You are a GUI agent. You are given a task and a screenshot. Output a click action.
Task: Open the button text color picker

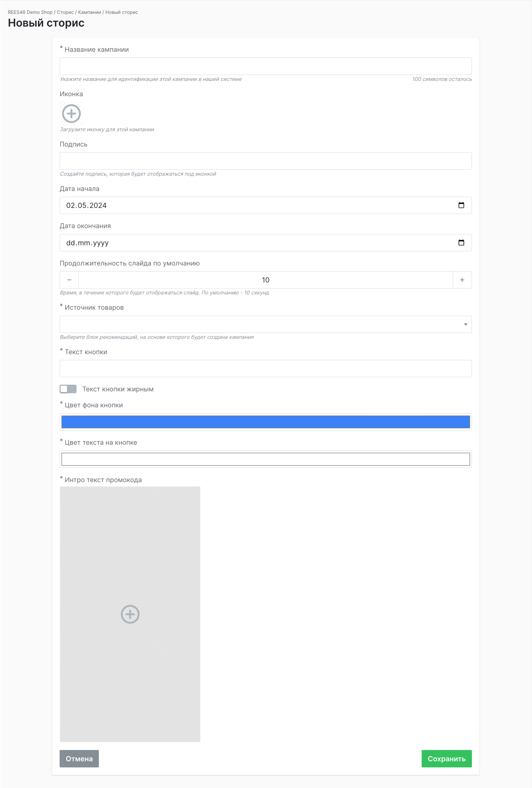[265, 459]
